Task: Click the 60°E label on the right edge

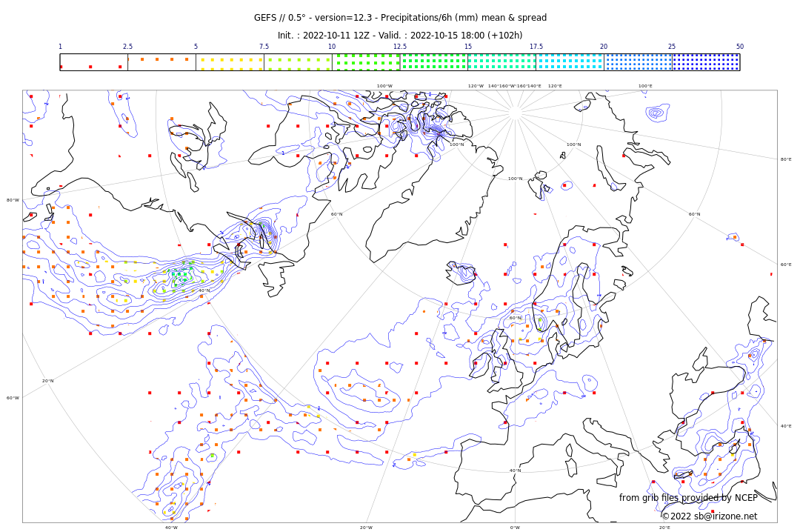Action: pos(786,265)
